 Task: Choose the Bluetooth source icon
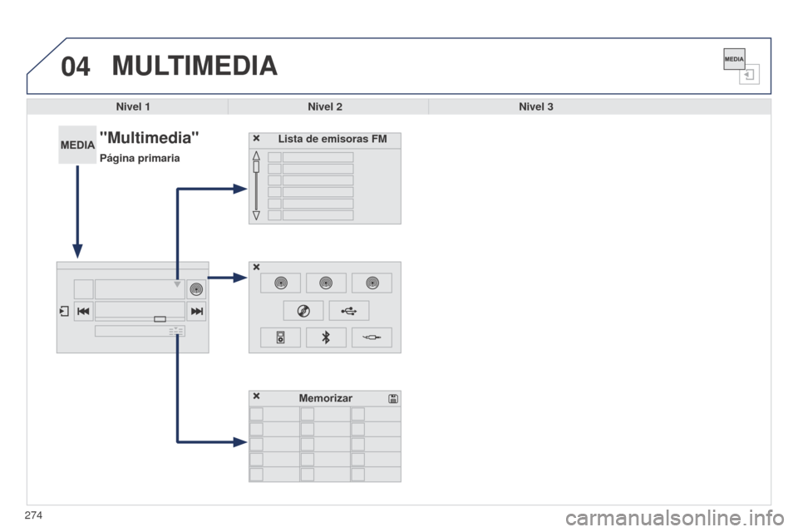coord(326,337)
